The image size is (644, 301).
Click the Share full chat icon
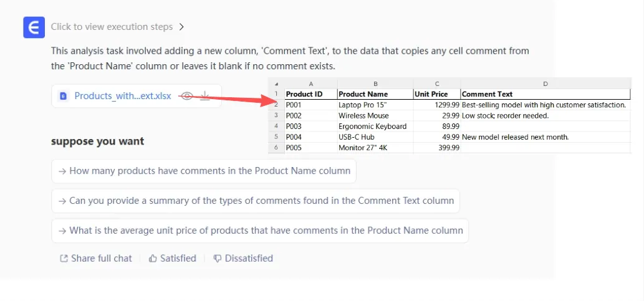point(64,258)
